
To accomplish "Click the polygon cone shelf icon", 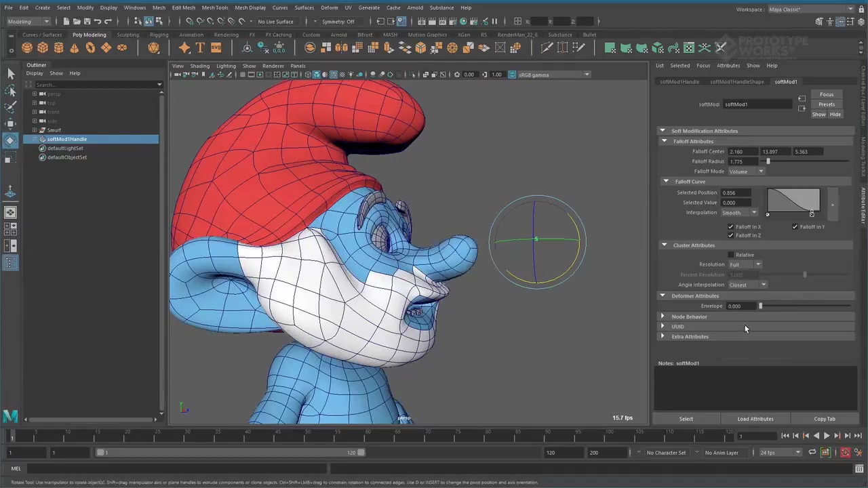I will coord(75,47).
